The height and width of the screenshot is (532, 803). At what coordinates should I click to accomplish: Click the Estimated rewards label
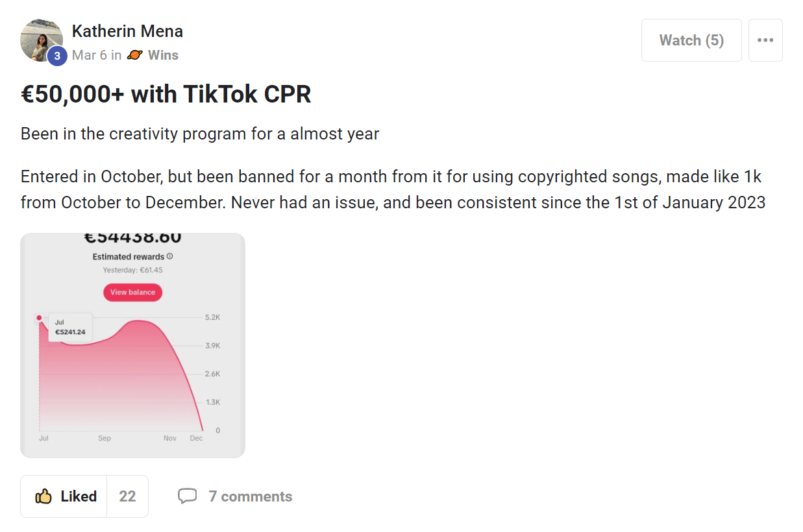pyautogui.click(x=129, y=257)
